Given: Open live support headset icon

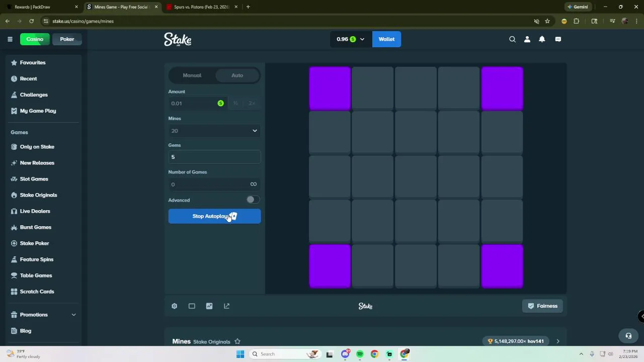Looking at the screenshot, I should coord(628,336).
